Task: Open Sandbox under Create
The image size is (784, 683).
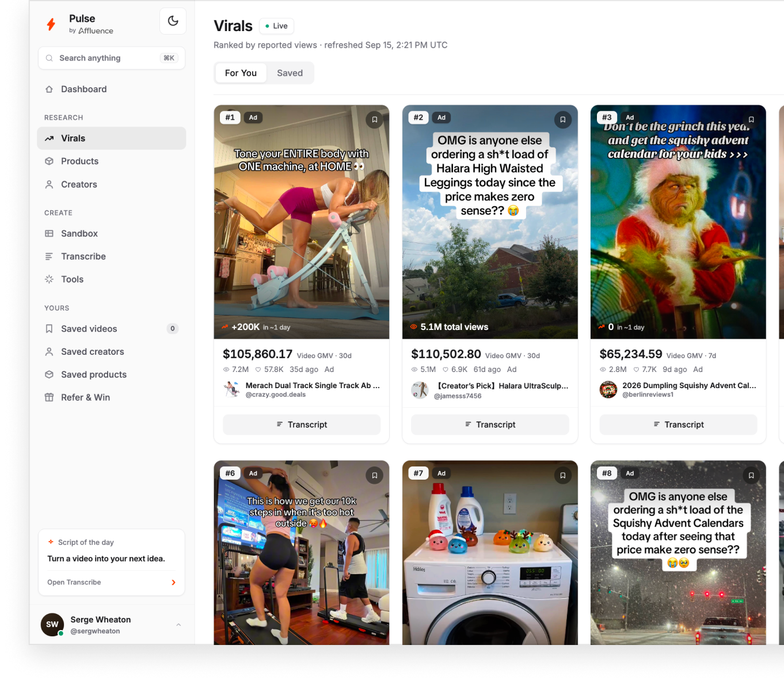Action: pos(112,233)
